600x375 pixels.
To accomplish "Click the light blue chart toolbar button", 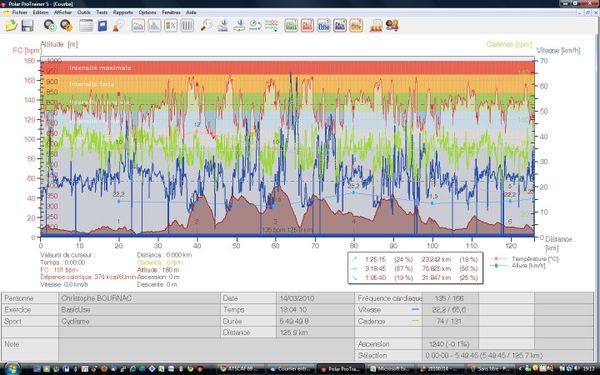I will (324, 26).
